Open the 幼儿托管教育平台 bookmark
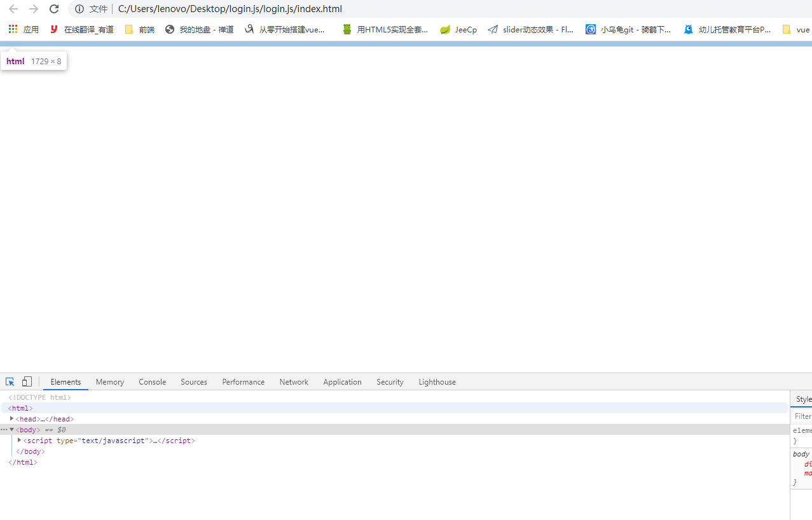The width and height of the screenshot is (812, 520). click(727, 29)
